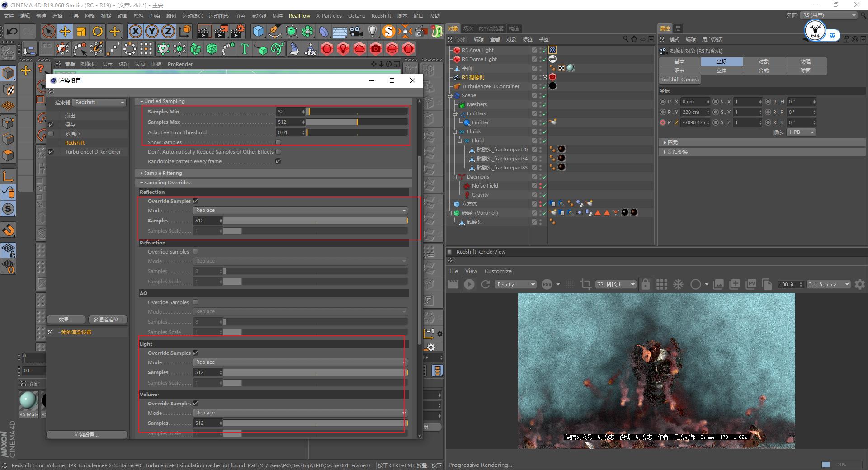868x470 pixels.
Task: Enable Refraction Override Samples
Action: coord(196,252)
